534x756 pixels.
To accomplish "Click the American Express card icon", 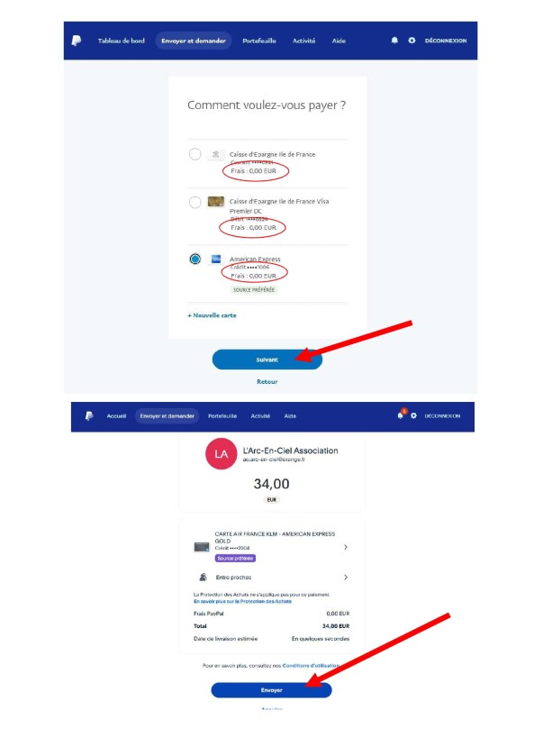I will [216, 259].
